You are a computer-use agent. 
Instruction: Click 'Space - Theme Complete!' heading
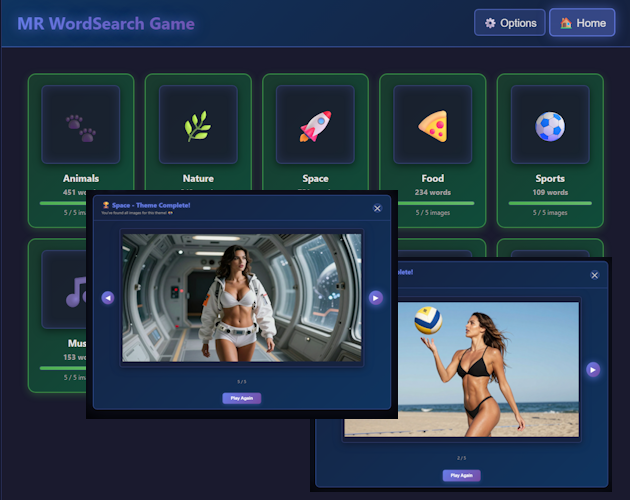pos(151,205)
